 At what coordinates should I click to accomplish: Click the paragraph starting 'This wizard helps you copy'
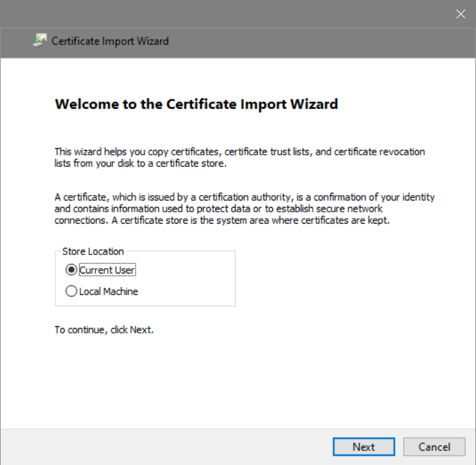point(240,157)
